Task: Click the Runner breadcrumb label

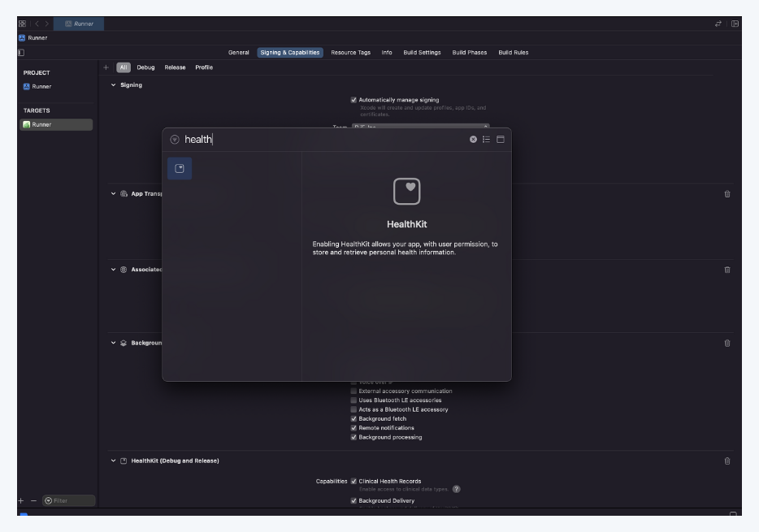Action: (x=37, y=37)
